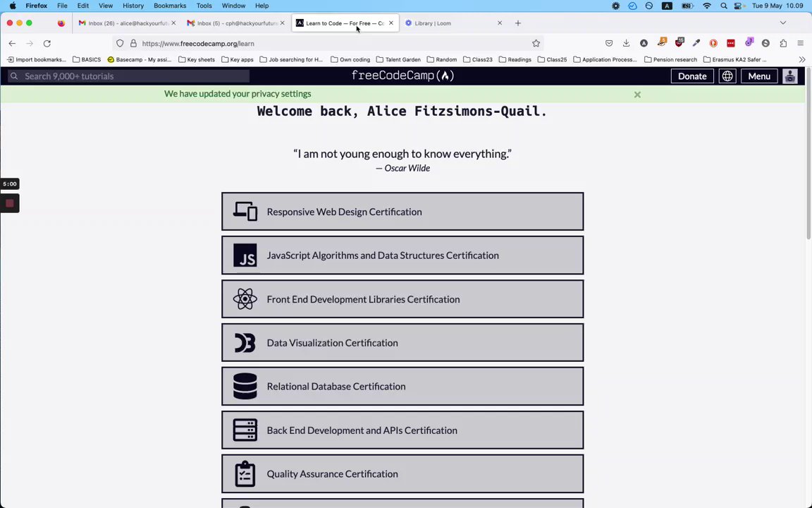Bookmark this page with the star icon
Viewport: 812px width, 508px height.
[536, 44]
